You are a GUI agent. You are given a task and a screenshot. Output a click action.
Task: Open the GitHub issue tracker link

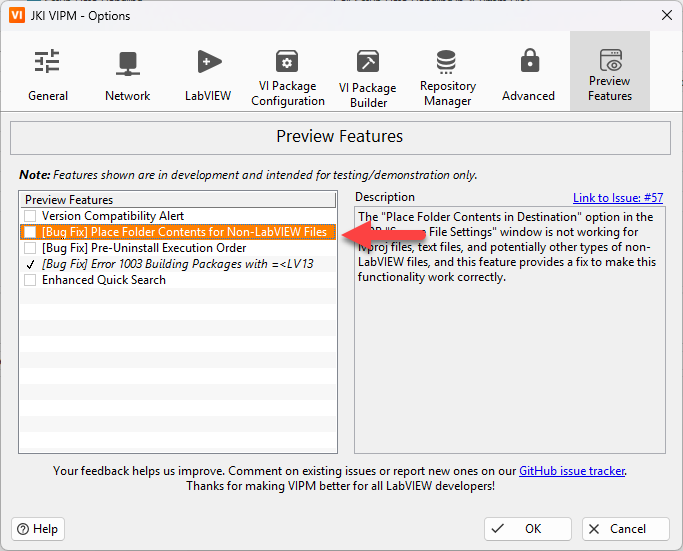[573, 470]
